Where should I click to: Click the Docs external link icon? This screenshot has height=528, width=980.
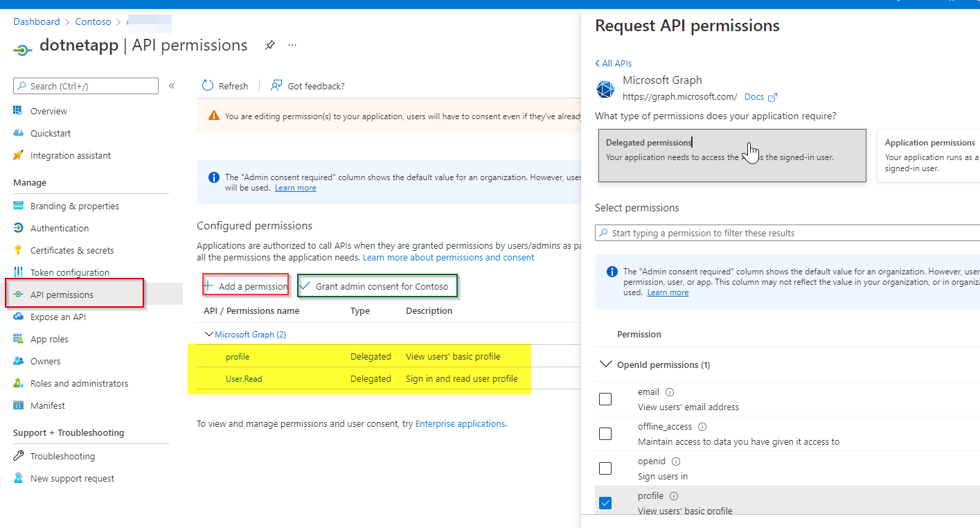point(773,97)
